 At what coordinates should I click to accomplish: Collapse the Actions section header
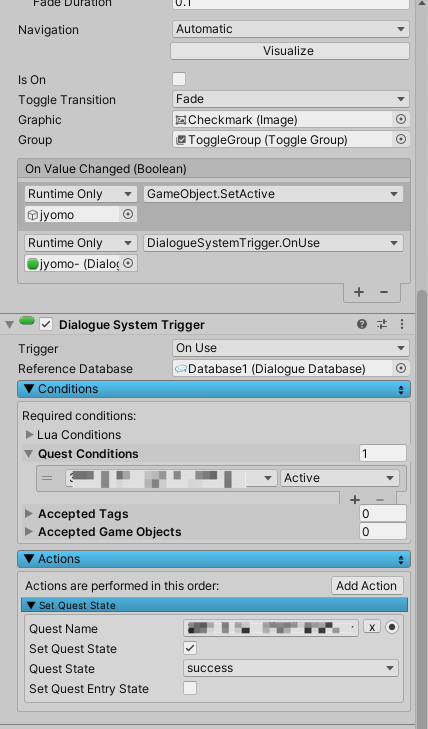tap(214, 559)
